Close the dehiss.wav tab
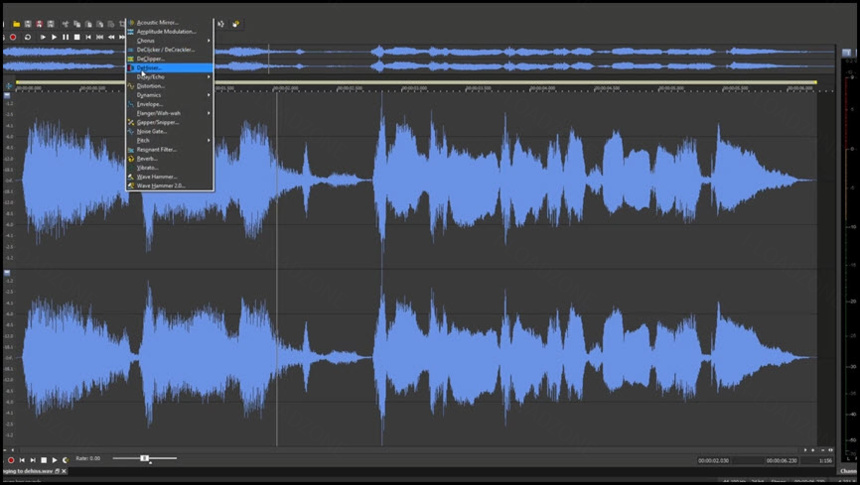Image resolution: width=860 pixels, height=485 pixels. [x=64, y=471]
